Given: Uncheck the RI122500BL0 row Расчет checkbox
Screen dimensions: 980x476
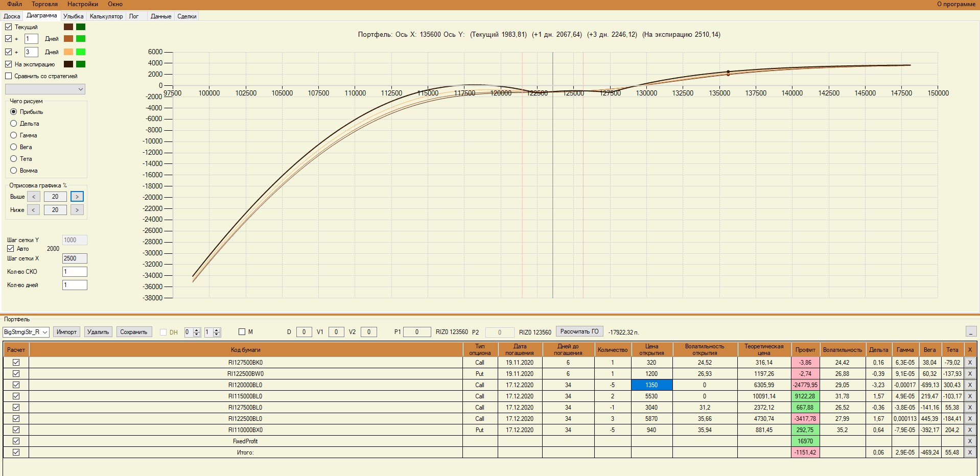Looking at the screenshot, I should 16,419.
